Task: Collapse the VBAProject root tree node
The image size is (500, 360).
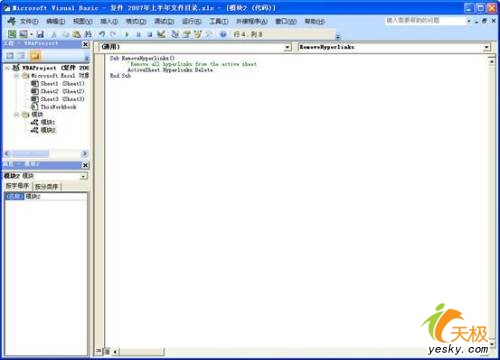Action: 7,68
